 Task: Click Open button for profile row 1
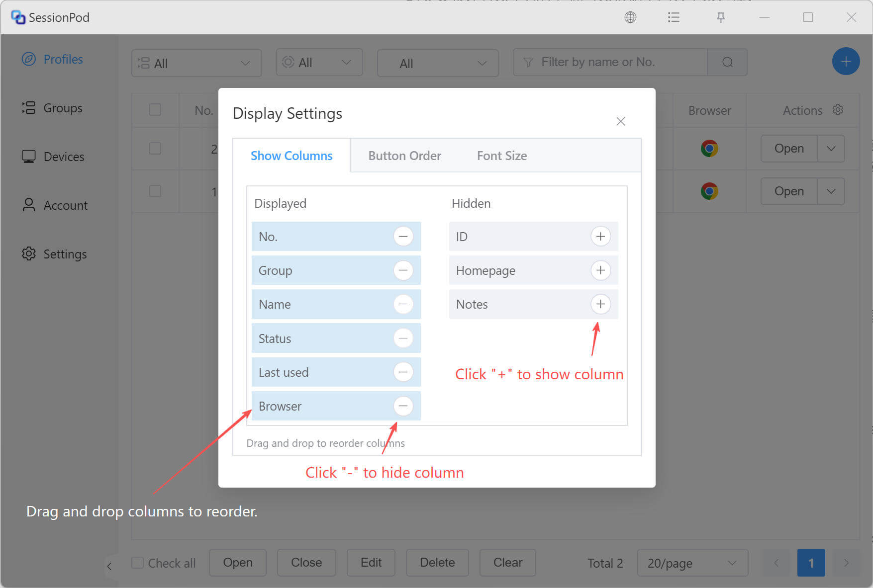pos(789,191)
